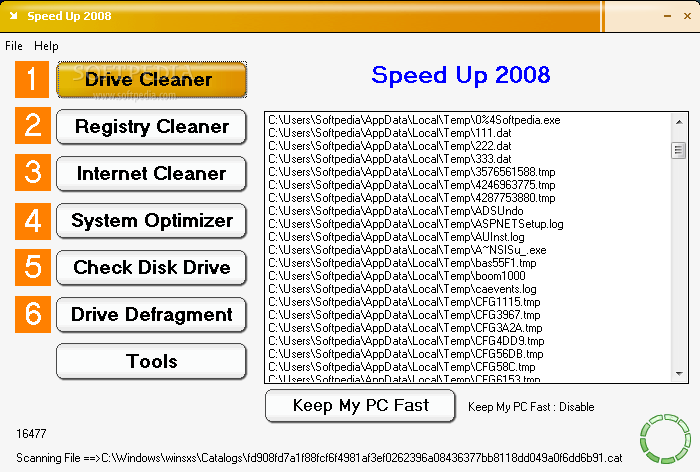Click the Speed Up 2008 title bar icon

13,16
